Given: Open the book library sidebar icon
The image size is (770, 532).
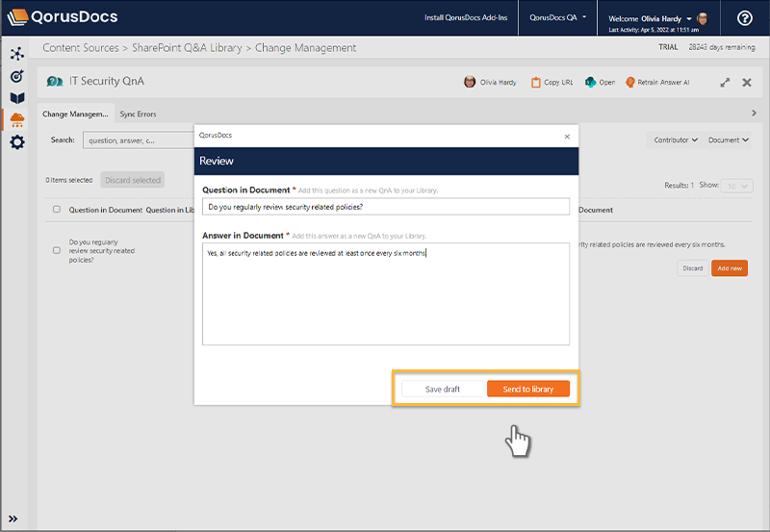Looking at the screenshot, I should (16, 98).
